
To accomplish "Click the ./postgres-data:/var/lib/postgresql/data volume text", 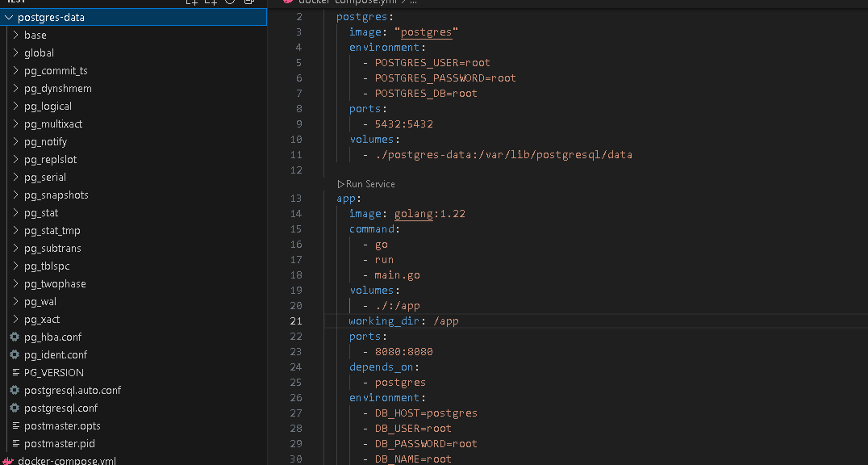I will coord(503,155).
